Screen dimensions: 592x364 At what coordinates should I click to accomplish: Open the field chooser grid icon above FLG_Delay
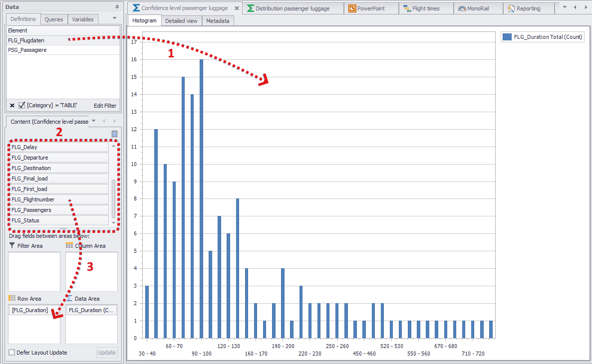(115, 134)
